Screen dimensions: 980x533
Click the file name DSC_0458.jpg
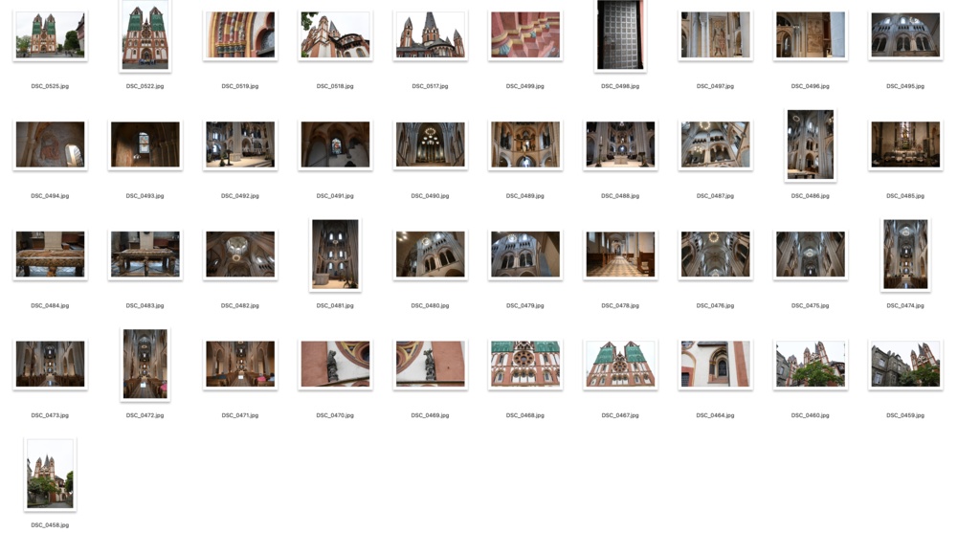(50, 525)
